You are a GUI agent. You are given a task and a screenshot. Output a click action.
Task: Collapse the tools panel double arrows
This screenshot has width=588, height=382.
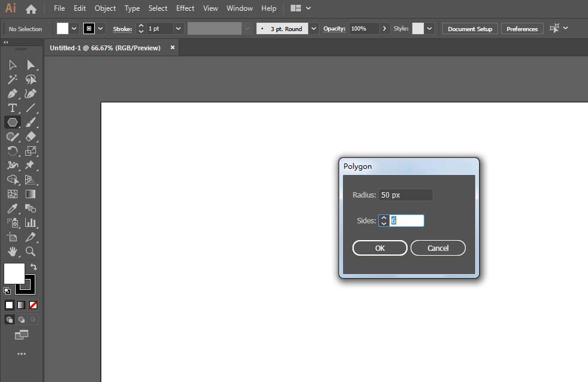[5, 43]
